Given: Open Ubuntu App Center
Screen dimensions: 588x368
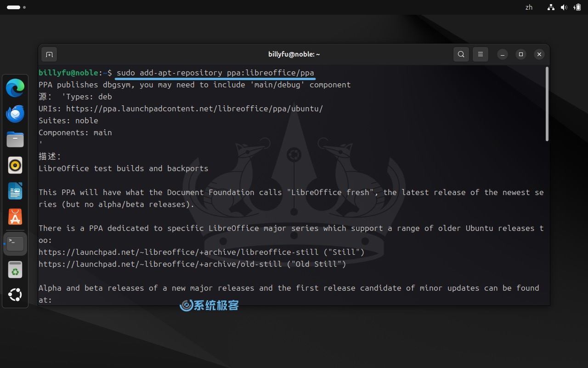Looking at the screenshot, I should (x=15, y=217).
